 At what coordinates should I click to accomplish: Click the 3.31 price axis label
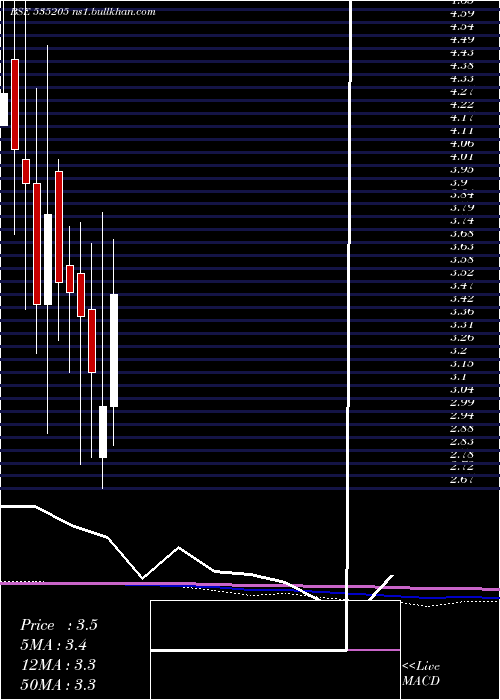pos(462,325)
